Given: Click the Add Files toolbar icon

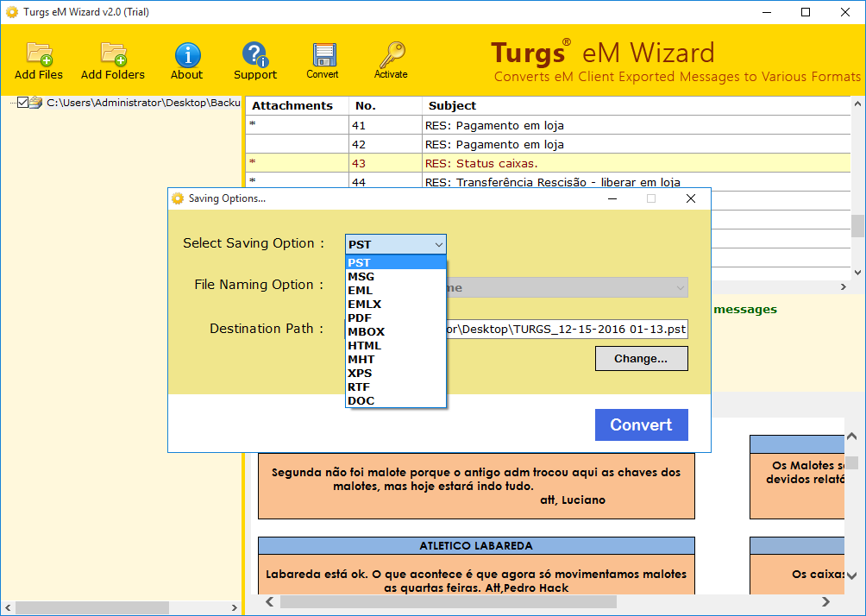Looking at the screenshot, I should click(x=39, y=54).
